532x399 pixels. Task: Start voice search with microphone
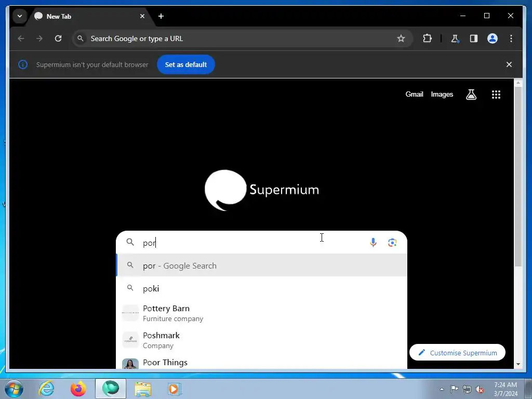coord(373,242)
